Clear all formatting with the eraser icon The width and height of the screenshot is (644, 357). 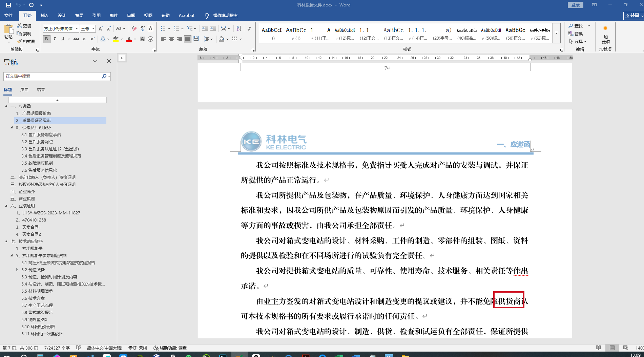(x=134, y=28)
